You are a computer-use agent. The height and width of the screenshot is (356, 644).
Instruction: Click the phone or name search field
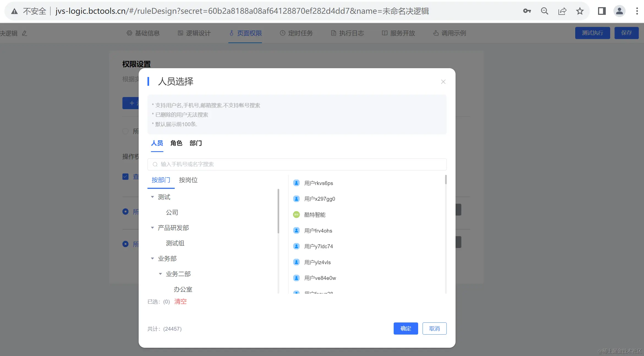click(297, 164)
